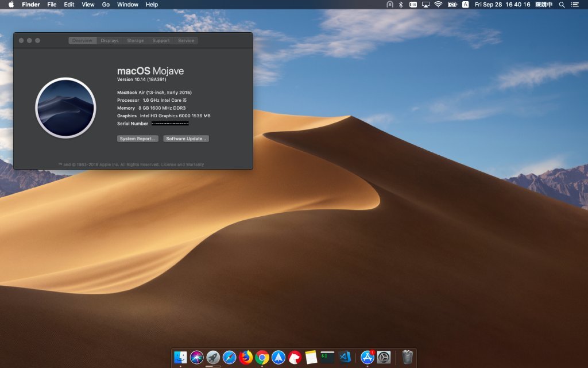
Task: Open Spotlight search magnifier icon
Action: point(562,5)
